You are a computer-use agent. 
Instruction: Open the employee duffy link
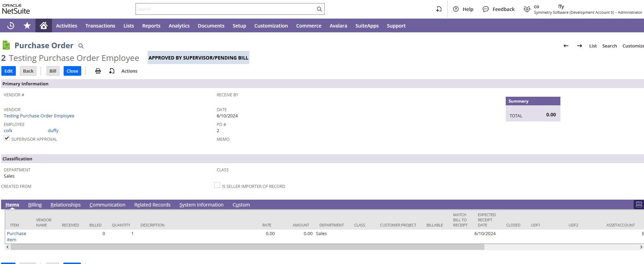[53, 130]
